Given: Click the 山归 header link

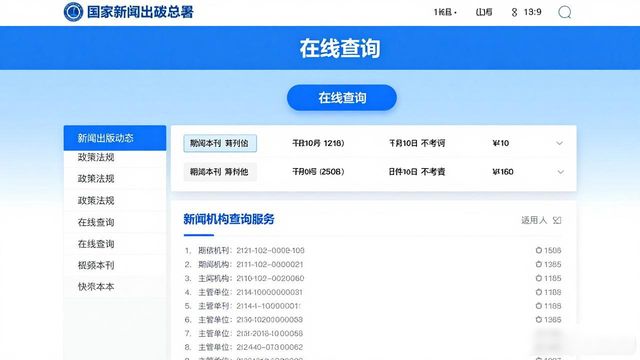Looking at the screenshot, I should click(x=484, y=12).
